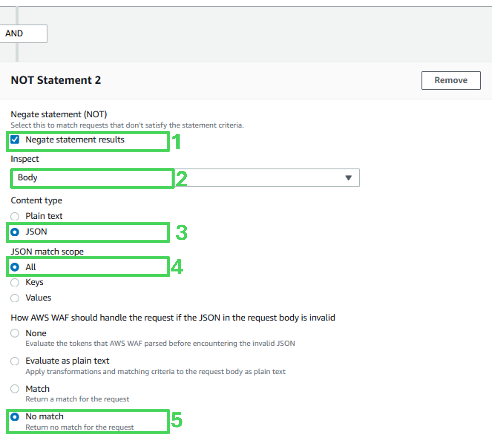Click the Plain text label
Image resolution: width=492 pixels, height=448 pixels.
coord(44,216)
